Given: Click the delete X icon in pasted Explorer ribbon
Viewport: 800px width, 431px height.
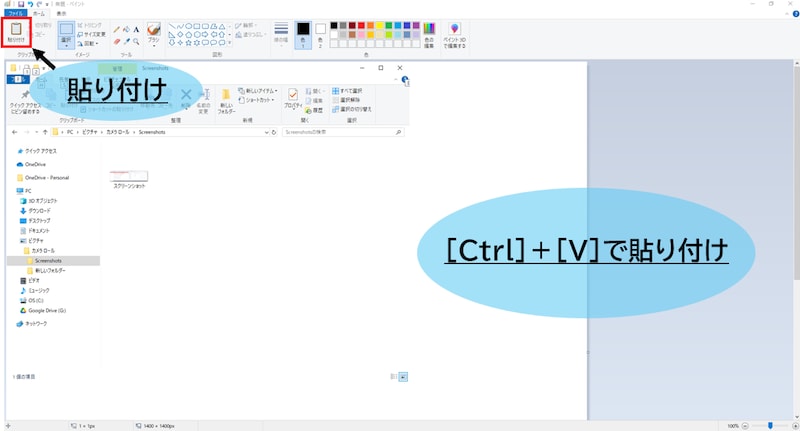Looking at the screenshot, I should point(186,94).
